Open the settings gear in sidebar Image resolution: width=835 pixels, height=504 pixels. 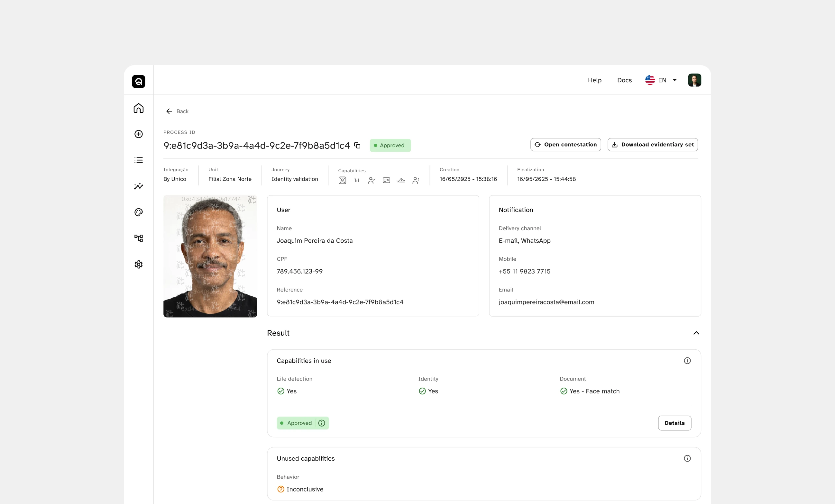138,264
